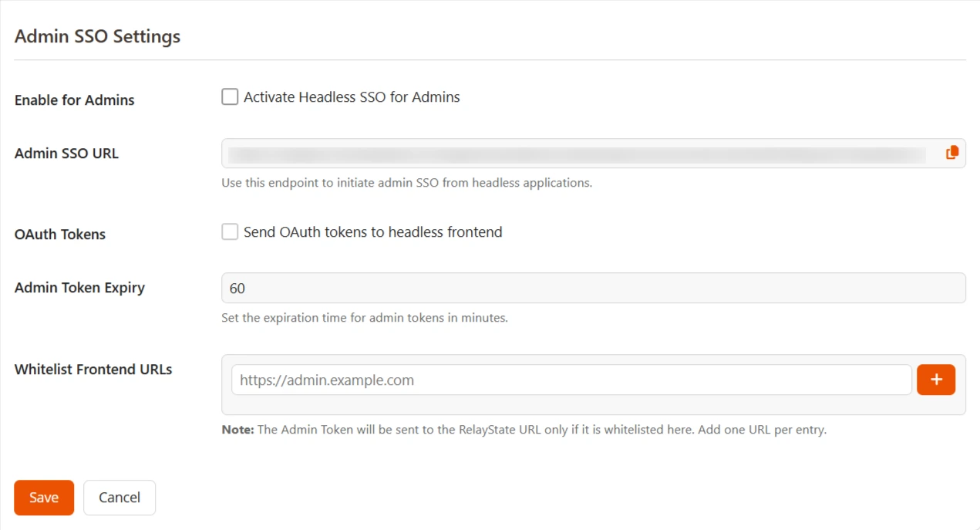Click the Save button
Image resolution: width=980 pixels, height=530 pixels.
coord(43,497)
